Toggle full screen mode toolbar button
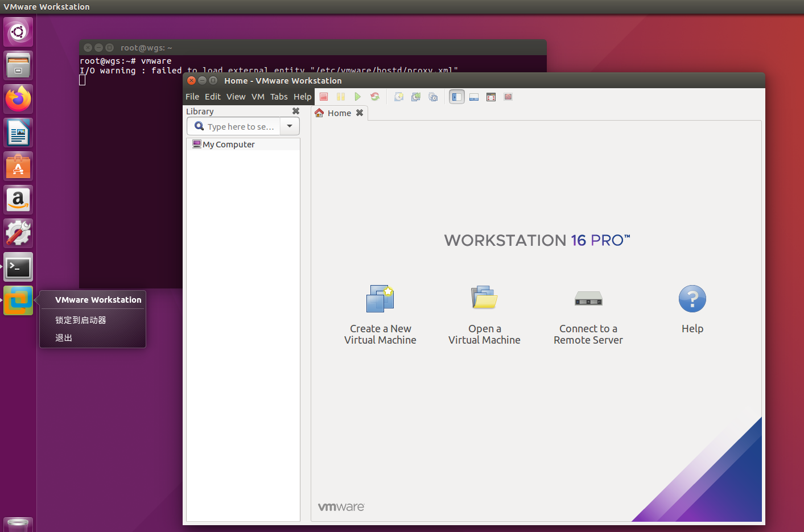804x532 pixels. click(491, 97)
